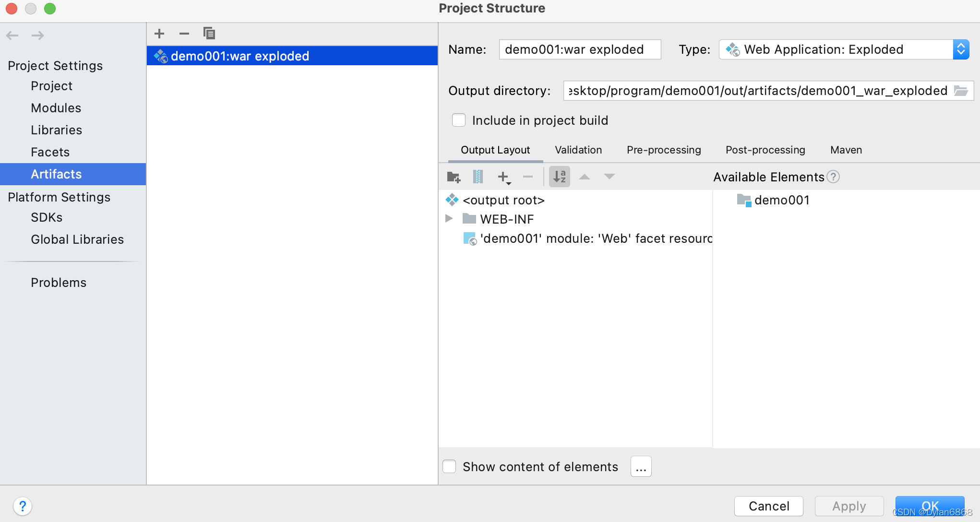Open add copy-of dropdown in layout toolbar

point(504,177)
